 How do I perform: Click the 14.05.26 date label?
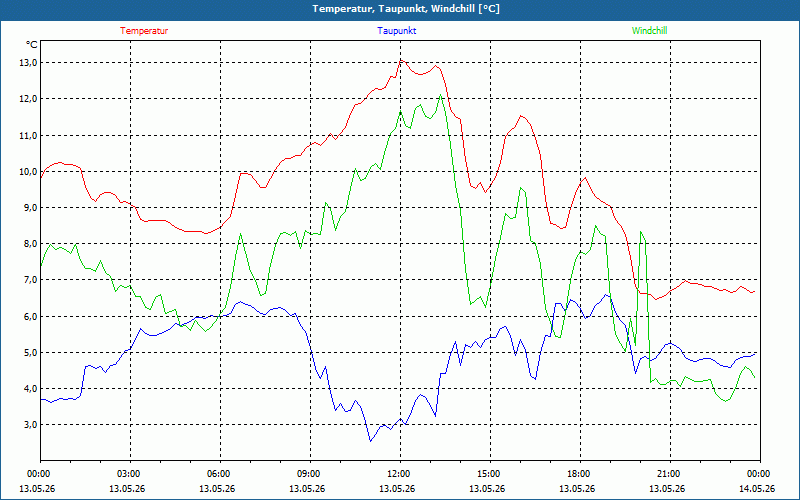(x=758, y=488)
